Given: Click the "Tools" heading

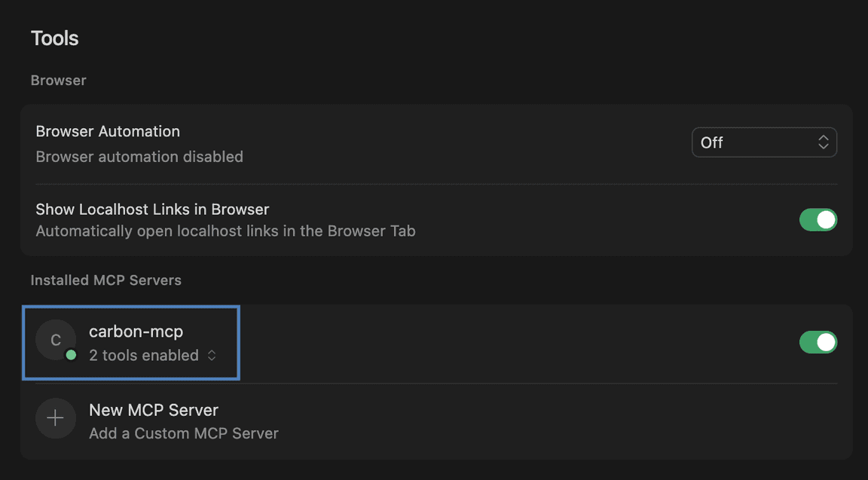Looking at the screenshot, I should (x=54, y=38).
